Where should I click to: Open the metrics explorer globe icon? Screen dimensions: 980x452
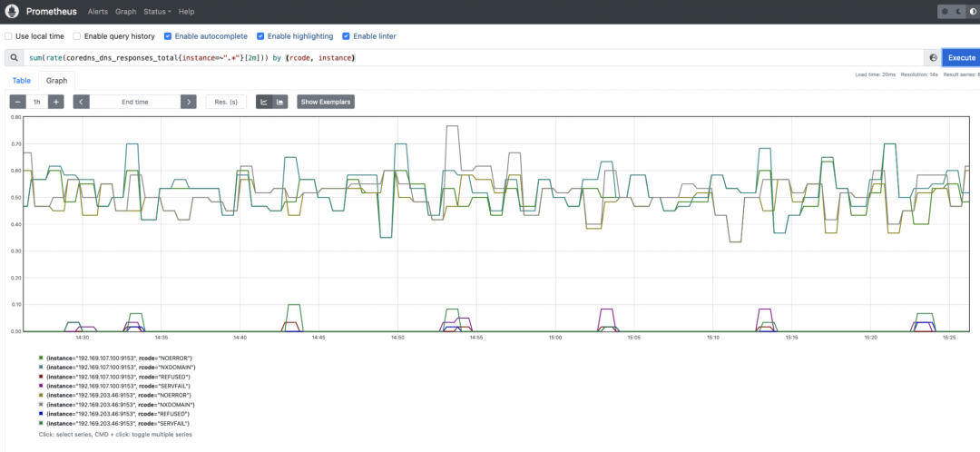click(x=933, y=57)
